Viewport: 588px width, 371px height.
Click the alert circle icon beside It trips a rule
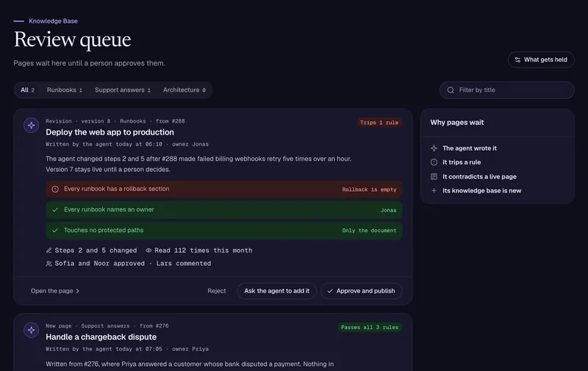pyautogui.click(x=434, y=162)
